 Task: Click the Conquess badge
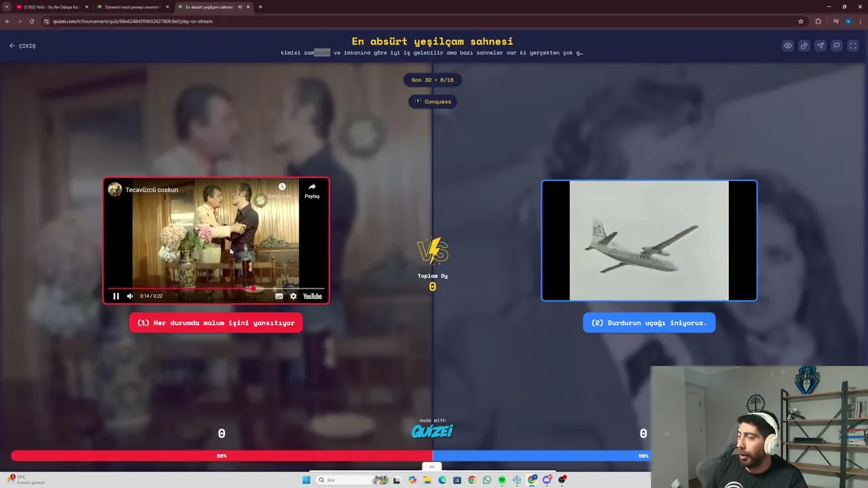(433, 102)
